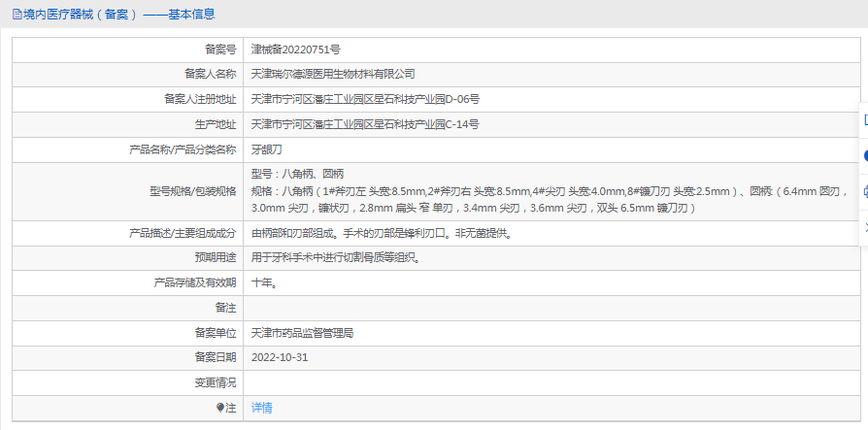Click the spec line starting with 规格：八角柄
This screenshot has height=430, width=868.
tap(550, 191)
